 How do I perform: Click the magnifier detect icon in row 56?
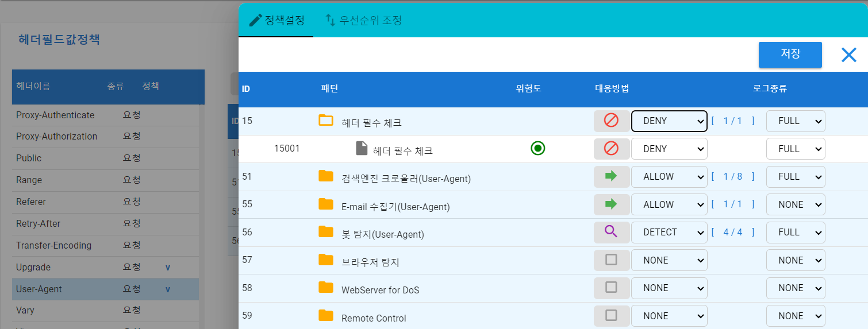pyautogui.click(x=611, y=232)
